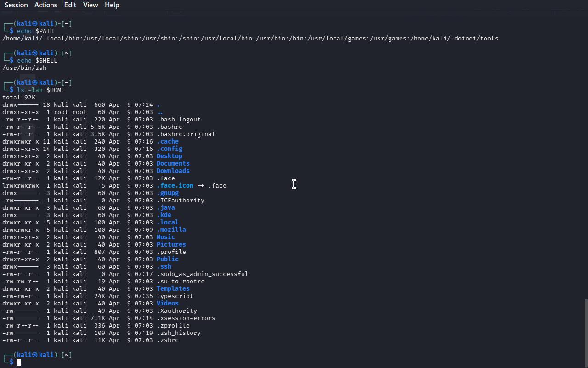Click the Documents directory name in the listing
This screenshot has width=588, height=368.
point(173,163)
